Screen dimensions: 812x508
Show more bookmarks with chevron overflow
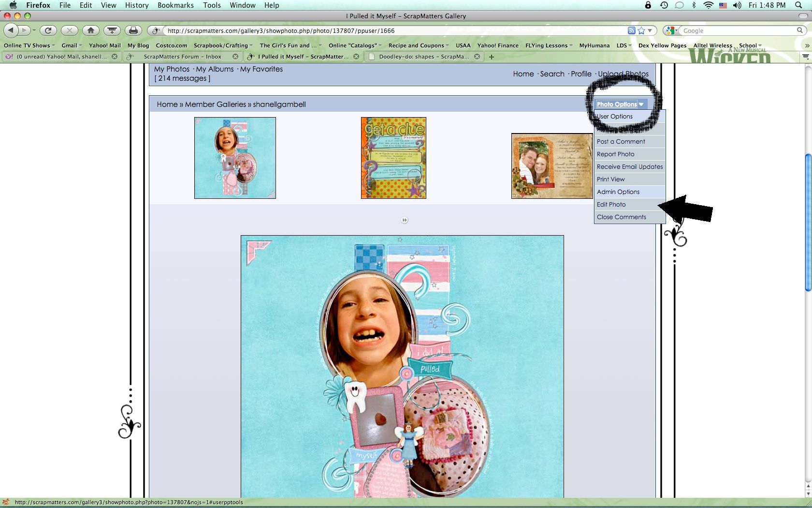click(806, 45)
